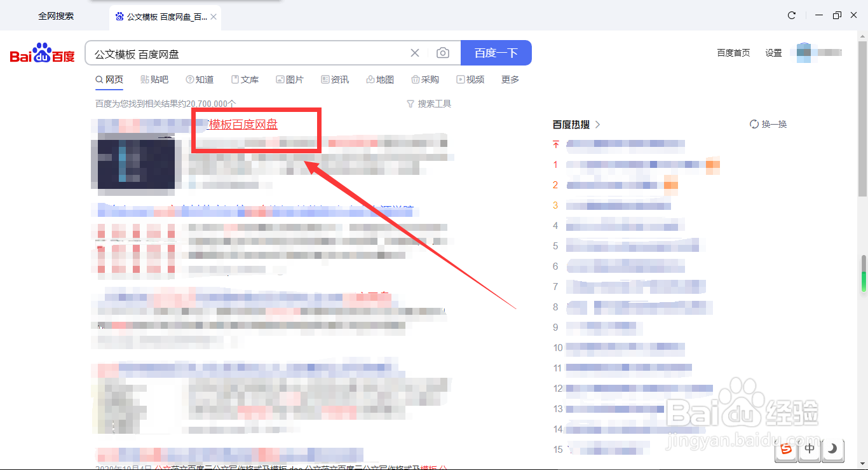868x470 pixels.
Task: Clear the search box with the X icon
Action: click(415, 53)
